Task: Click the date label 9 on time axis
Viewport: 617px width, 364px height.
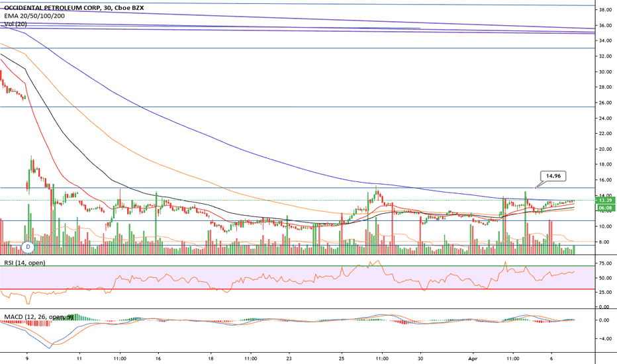Action: (26, 359)
